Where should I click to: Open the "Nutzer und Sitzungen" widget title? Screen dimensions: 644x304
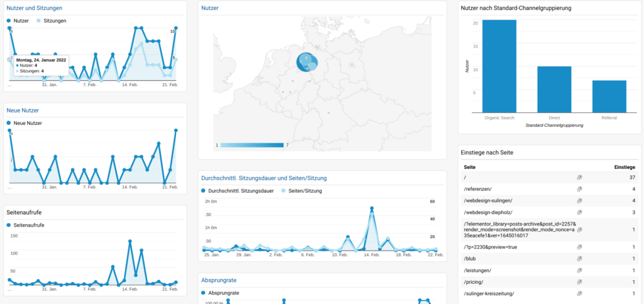point(35,8)
